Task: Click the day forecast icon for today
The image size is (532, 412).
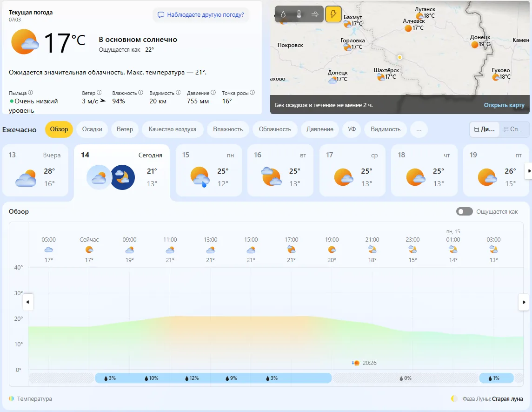Action: click(99, 177)
